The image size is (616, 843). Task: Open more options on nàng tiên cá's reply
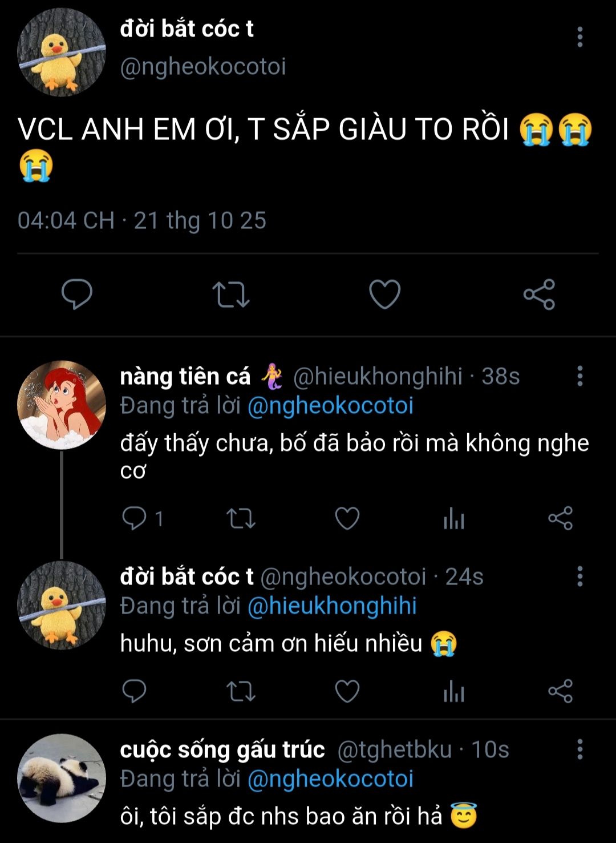pos(579,376)
